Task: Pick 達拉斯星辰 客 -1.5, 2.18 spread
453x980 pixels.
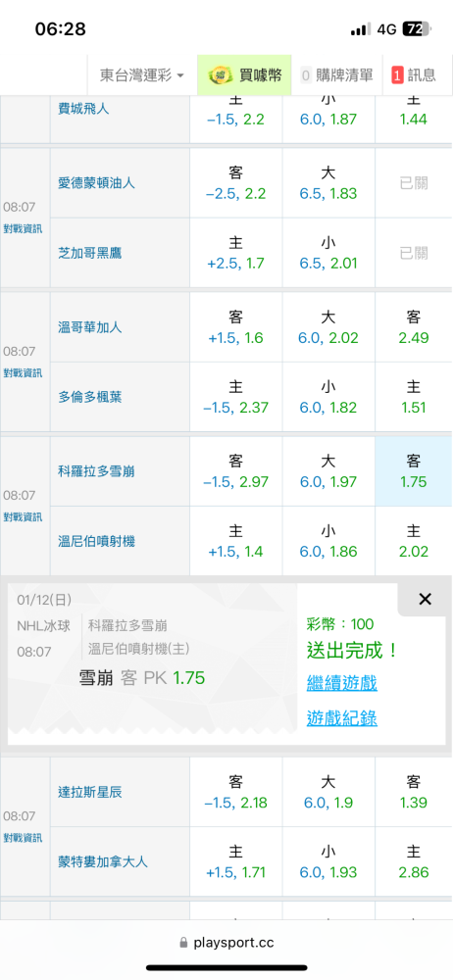Action: click(x=236, y=792)
